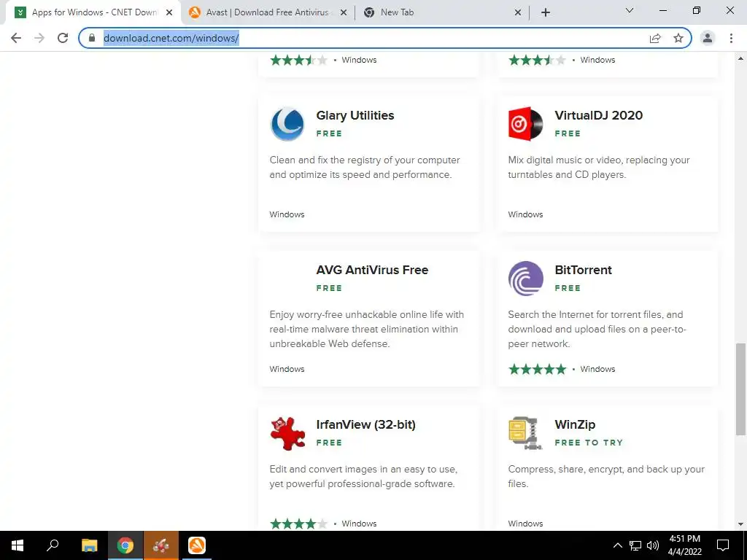Close the New Tab tab

518,12
